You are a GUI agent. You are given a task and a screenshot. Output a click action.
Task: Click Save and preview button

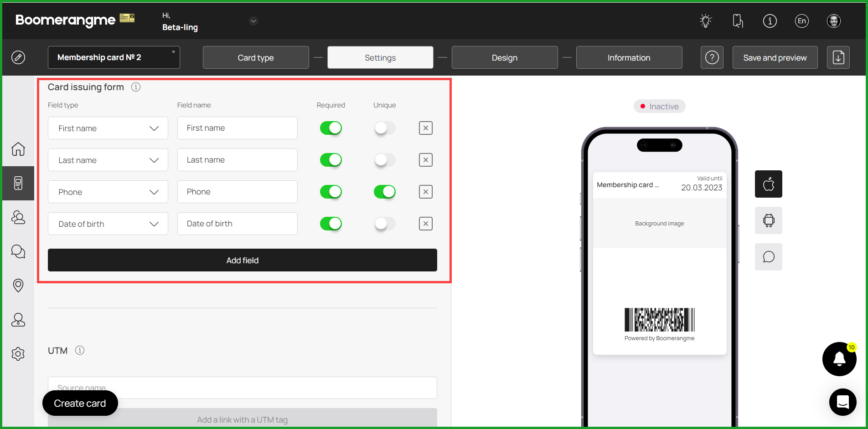775,57
